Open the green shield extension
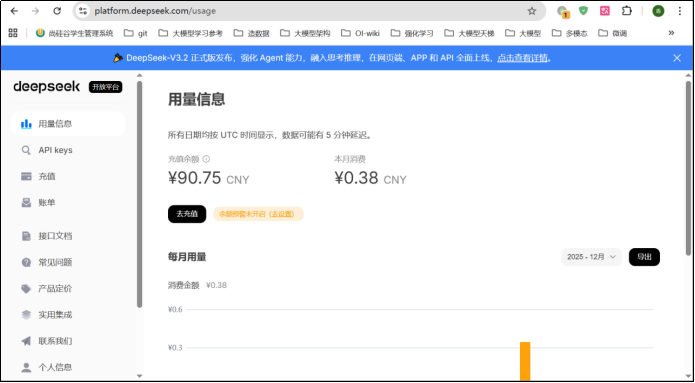 [x=583, y=11]
